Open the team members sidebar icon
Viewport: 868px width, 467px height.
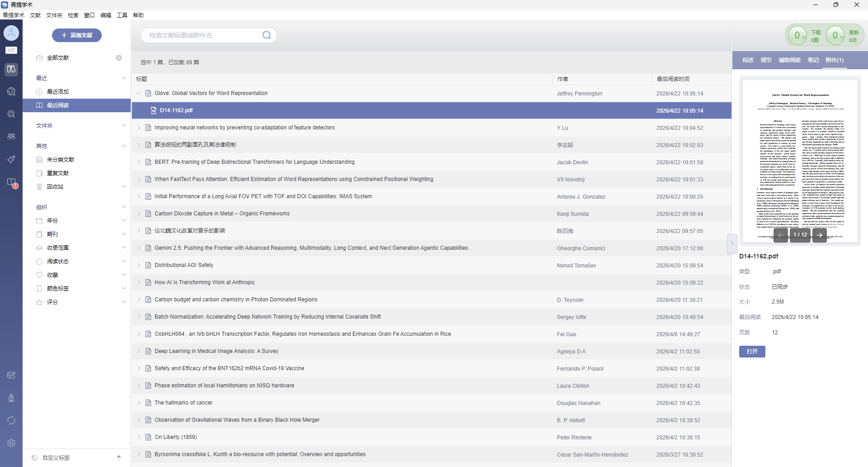[x=11, y=136]
